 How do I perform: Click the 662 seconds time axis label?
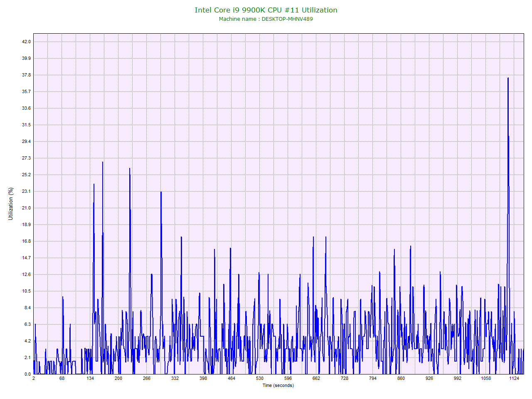[316, 378]
